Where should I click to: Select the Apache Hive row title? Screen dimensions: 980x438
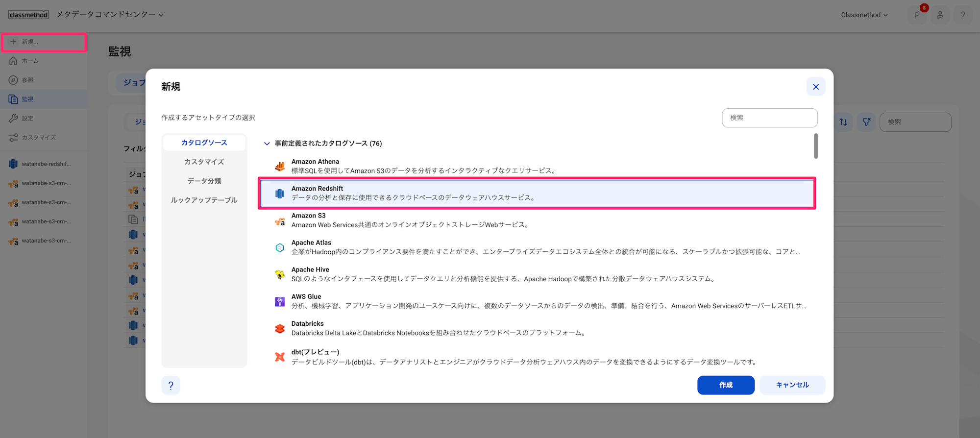coord(310,269)
